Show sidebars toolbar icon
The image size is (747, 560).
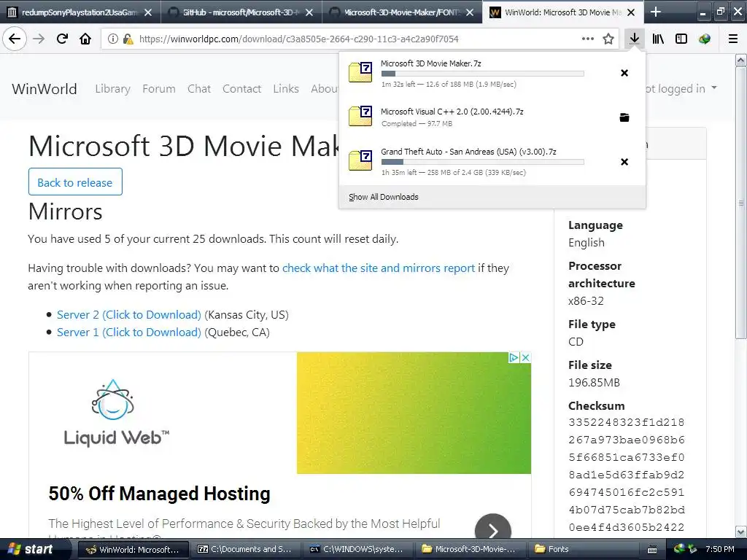(x=681, y=39)
